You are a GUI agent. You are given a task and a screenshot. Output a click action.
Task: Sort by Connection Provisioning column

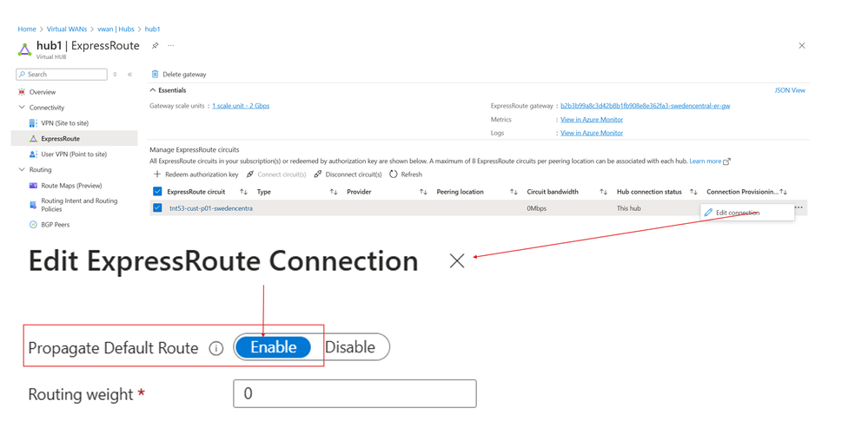point(784,192)
